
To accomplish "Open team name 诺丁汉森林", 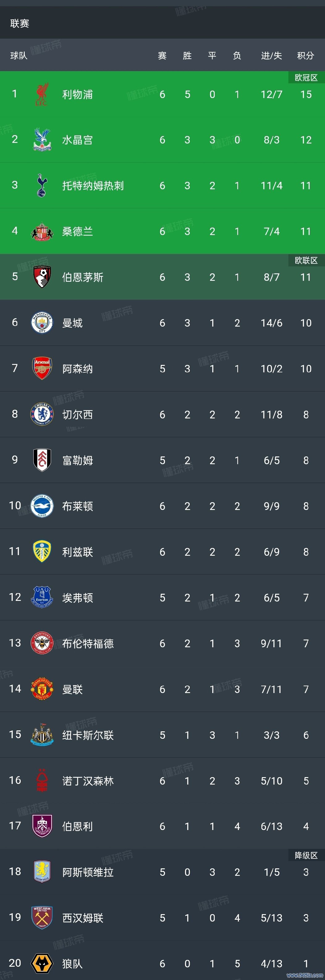I will [88, 781].
